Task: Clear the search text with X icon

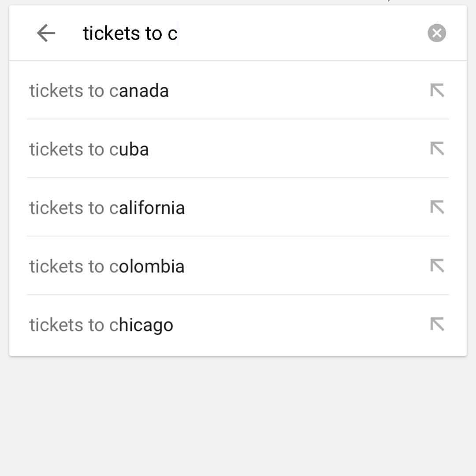Action: [x=436, y=33]
